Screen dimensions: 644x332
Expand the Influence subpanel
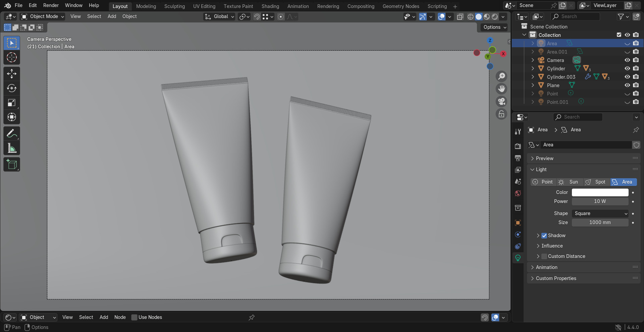[552, 246]
